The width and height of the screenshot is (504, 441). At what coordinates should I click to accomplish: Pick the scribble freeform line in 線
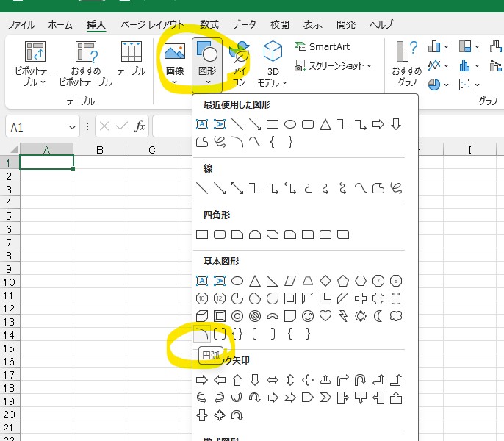click(x=396, y=188)
